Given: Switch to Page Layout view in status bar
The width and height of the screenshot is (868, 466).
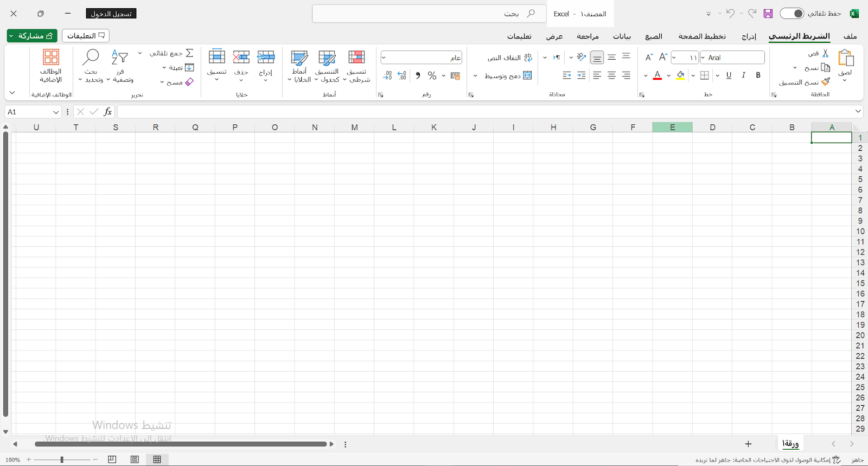Looking at the screenshot, I should tap(135, 459).
